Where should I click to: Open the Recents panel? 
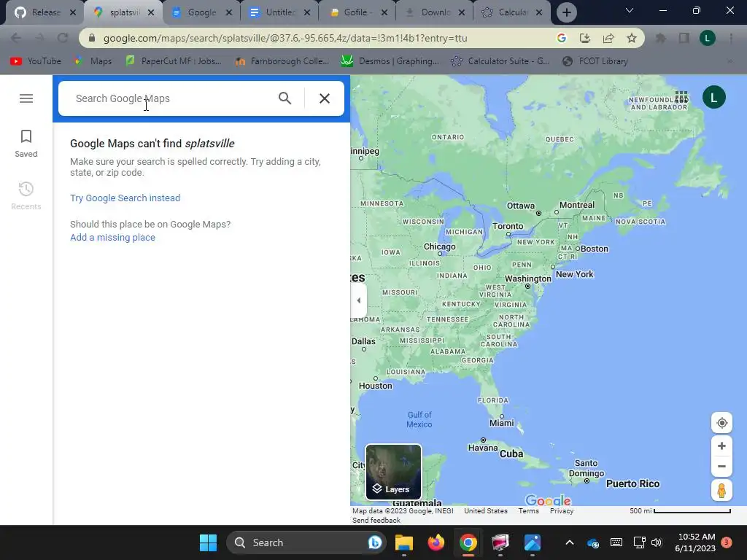(26, 195)
